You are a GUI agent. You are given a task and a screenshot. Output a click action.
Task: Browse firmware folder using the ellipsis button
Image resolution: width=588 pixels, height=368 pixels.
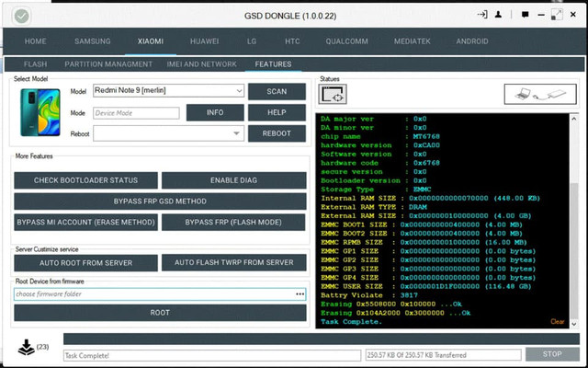(300, 294)
